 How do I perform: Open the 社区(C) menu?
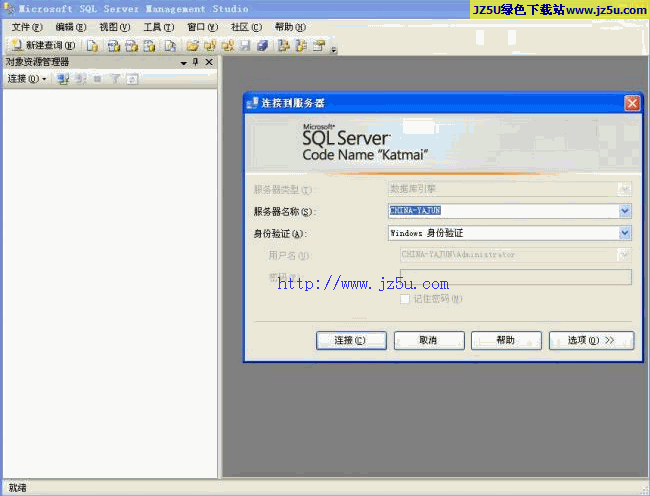click(247, 27)
